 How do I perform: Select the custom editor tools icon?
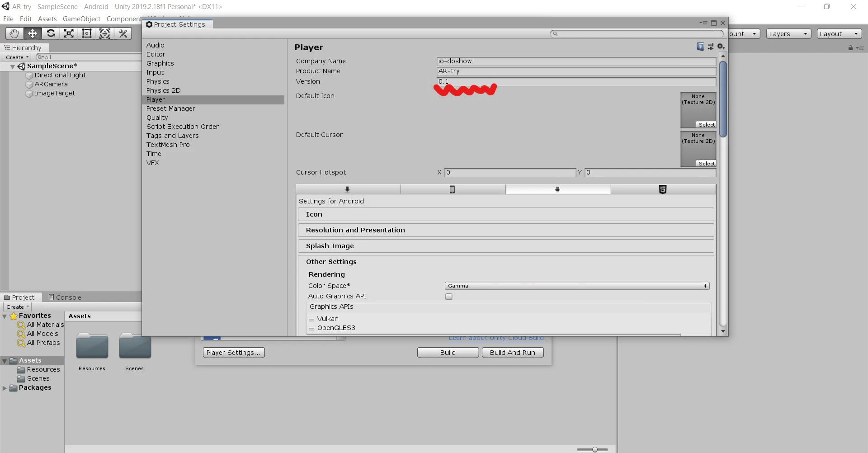123,33
